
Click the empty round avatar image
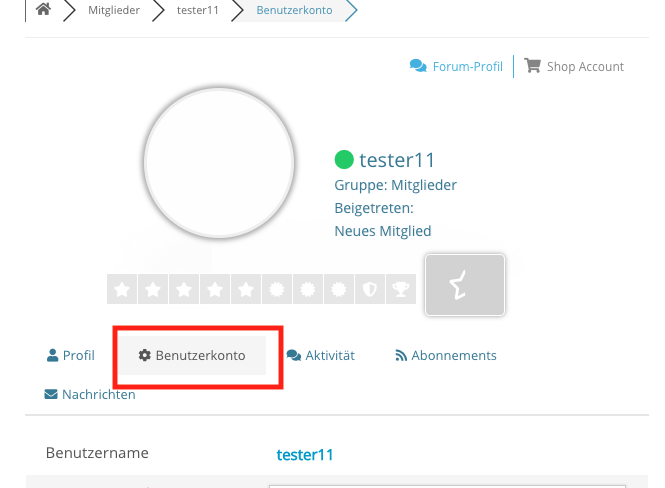219,163
